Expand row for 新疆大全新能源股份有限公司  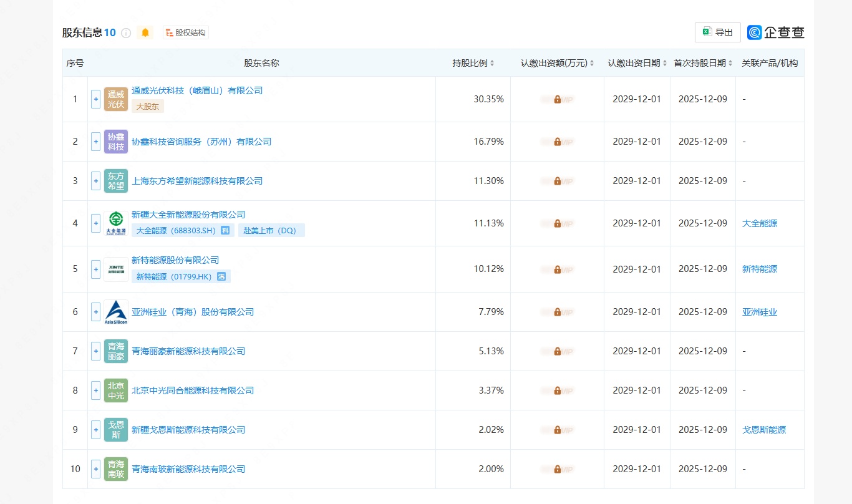[95, 223]
